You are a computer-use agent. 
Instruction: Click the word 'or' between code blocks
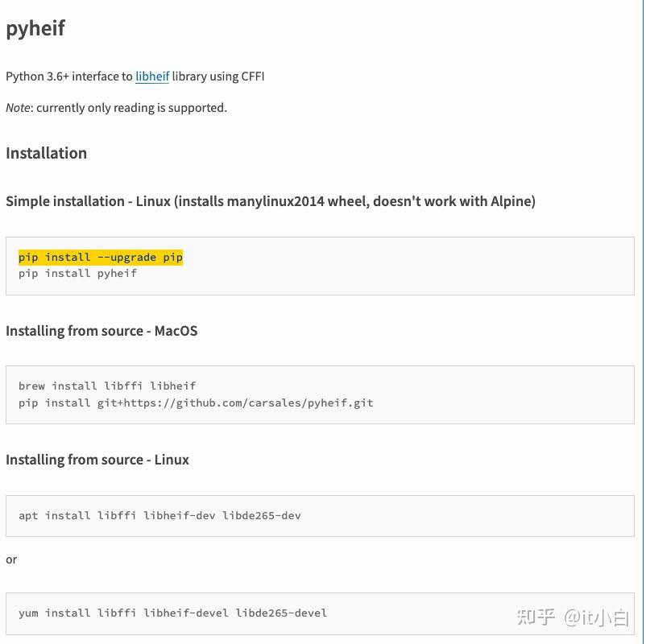(x=11, y=559)
